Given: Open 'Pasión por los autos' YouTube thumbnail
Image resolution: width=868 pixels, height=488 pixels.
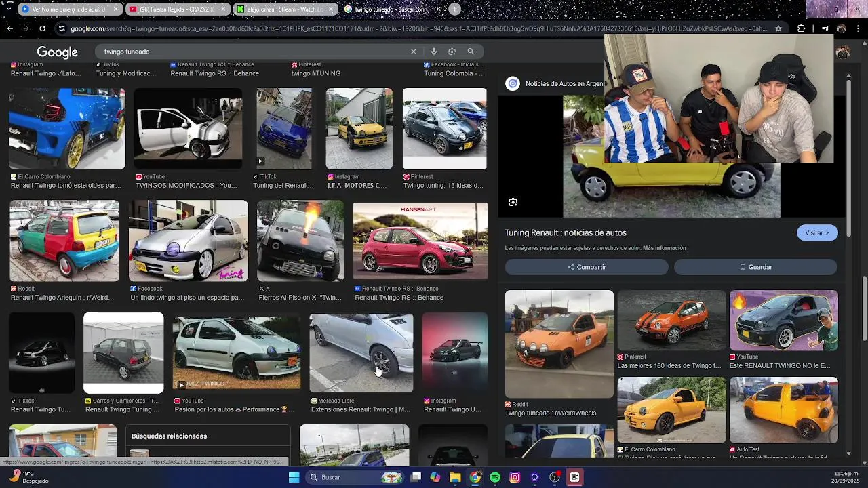Looking at the screenshot, I should [237, 352].
